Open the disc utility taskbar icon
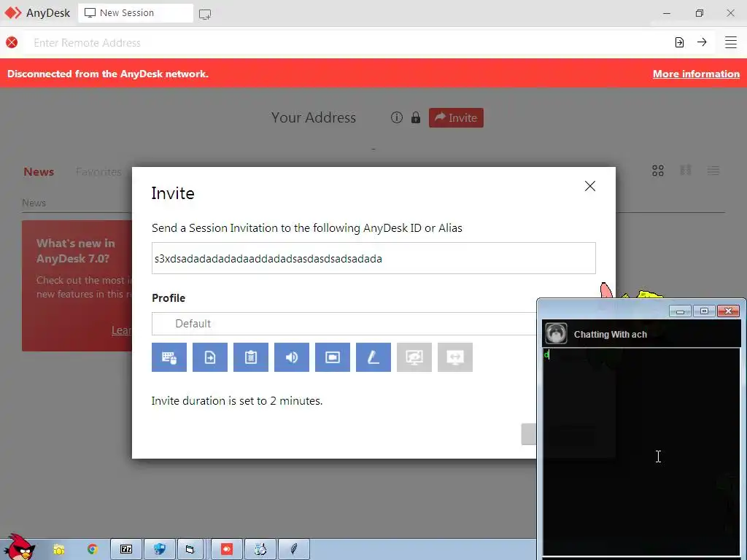Screen dimensions: 747x560 [260, 549]
